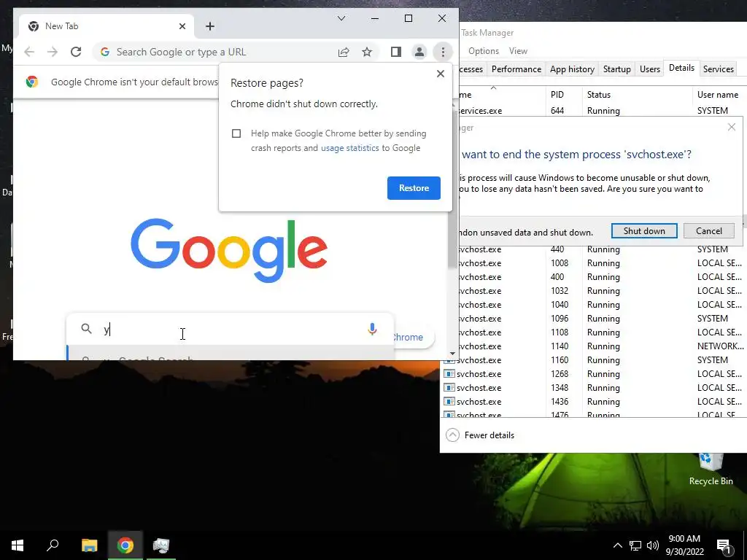
Task: Dismiss the Restore pages popup
Action: coord(441,74)
